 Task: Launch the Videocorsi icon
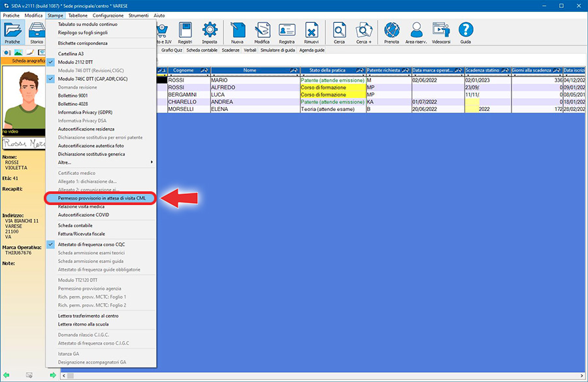442,33
